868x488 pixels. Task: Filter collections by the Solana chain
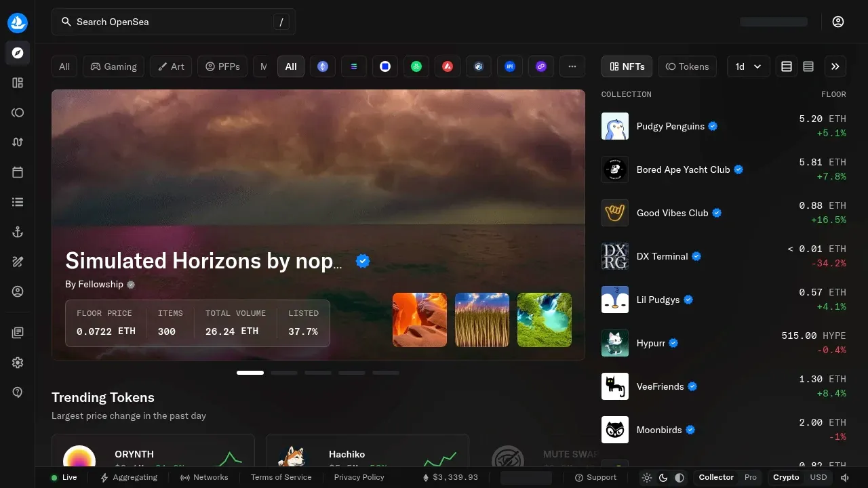tap(354, 66)
